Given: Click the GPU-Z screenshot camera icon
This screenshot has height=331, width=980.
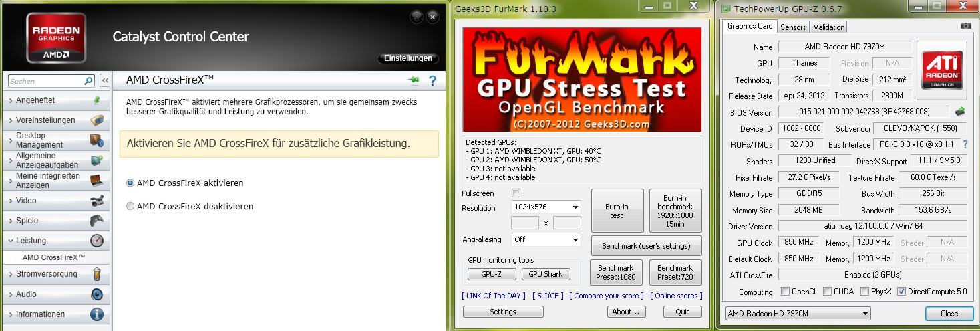Looking at the screenshot, I should (965, 25).
